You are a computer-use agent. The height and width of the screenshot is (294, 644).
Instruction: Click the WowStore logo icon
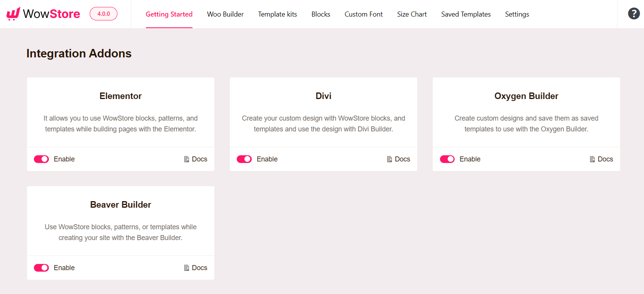[x=13, y=14]
